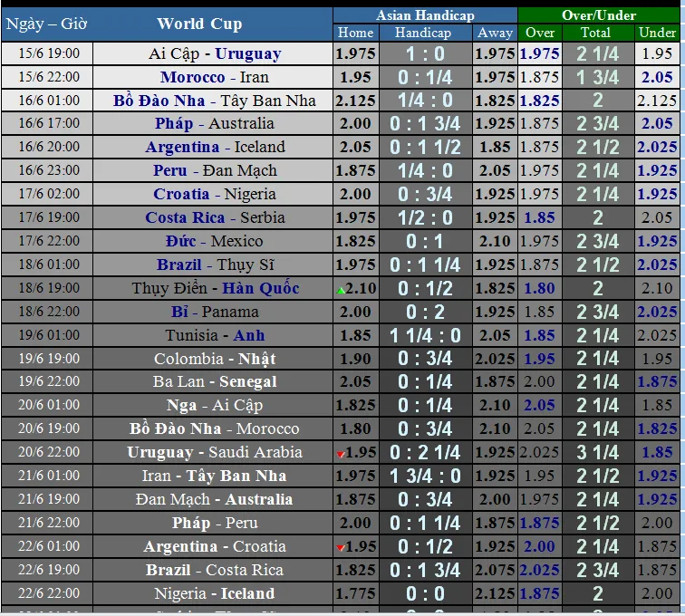685x616 pixels.
Task: Click the Pháp - Peru match name
Action: tap(215, 524)
